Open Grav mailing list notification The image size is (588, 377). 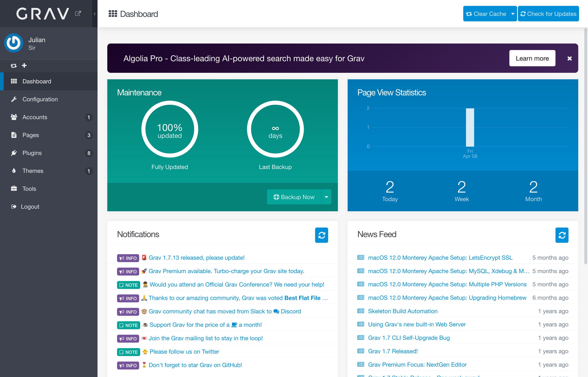205,338
